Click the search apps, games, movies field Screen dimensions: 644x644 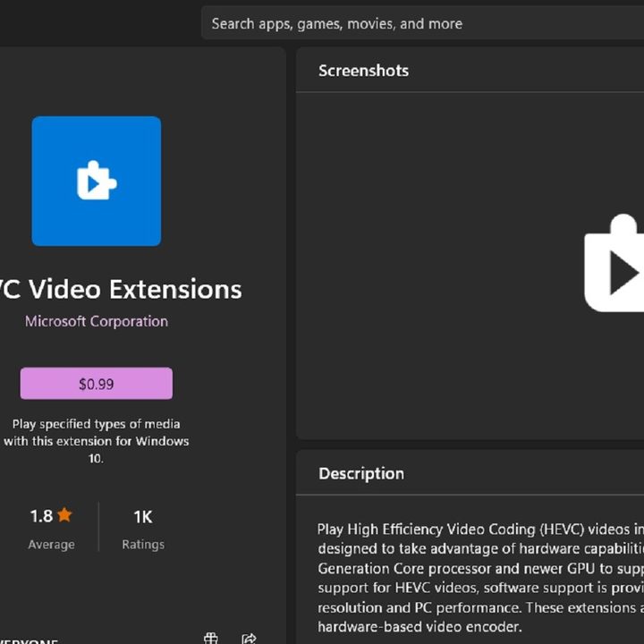point(422,23)
